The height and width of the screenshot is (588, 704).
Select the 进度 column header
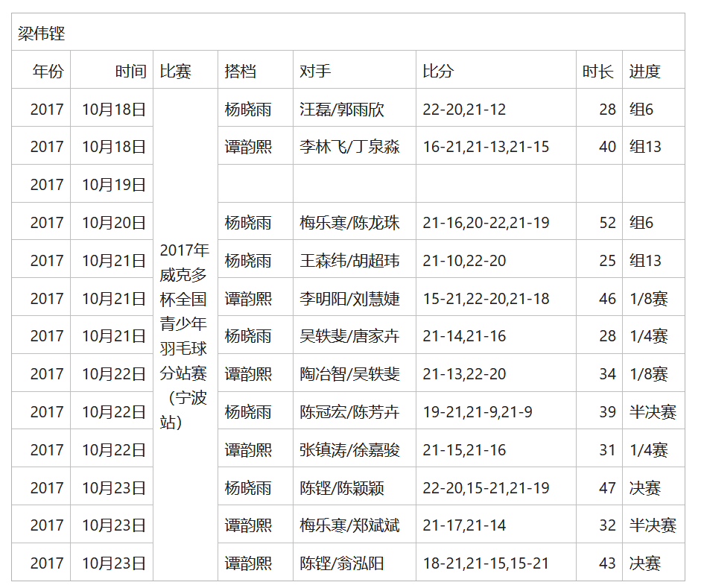click(644, 71)
